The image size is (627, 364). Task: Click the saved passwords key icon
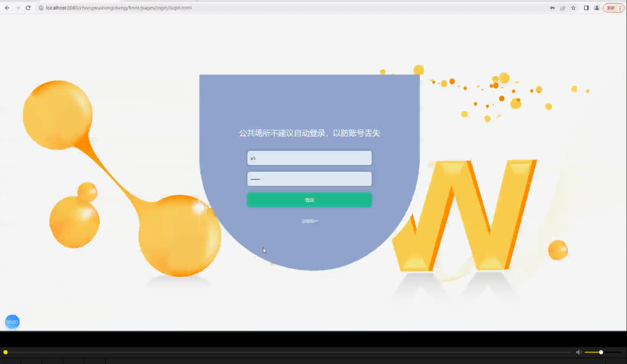[552, 7]
